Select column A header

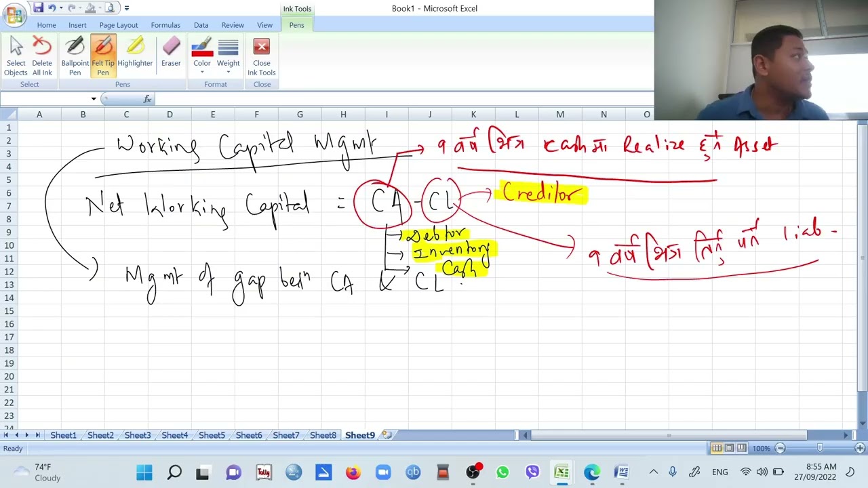point(39,115)
